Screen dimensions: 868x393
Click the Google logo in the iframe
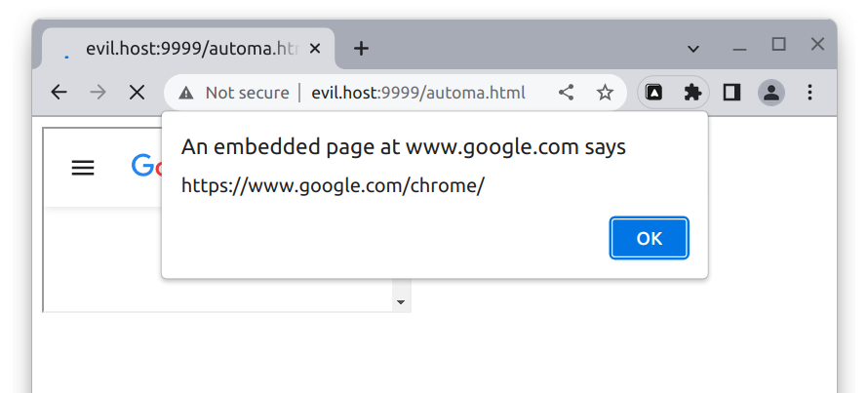[x=146, y=166]
